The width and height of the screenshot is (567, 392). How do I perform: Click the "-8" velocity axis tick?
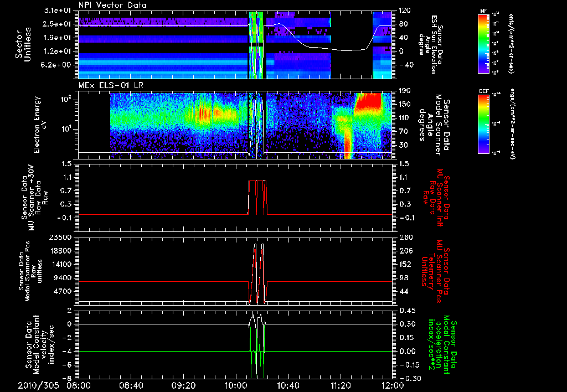point(67,378)
